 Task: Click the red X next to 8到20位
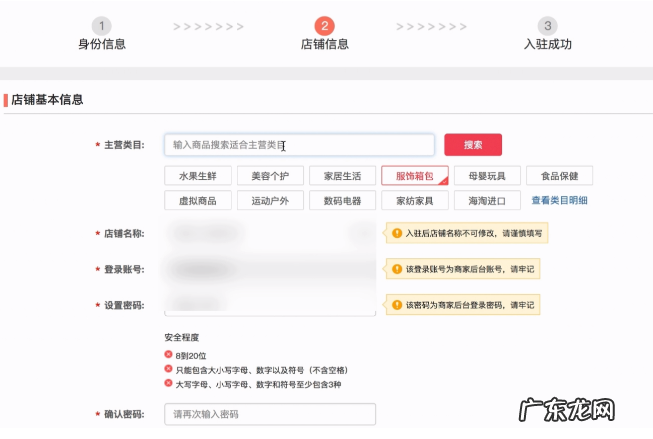click(168, 354)
